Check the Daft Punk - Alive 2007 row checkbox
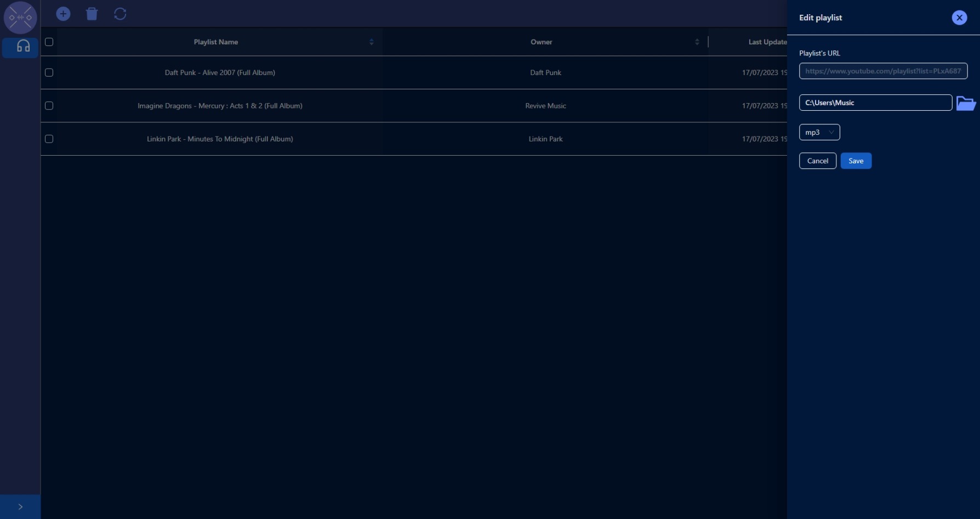The height and width of the screenshot is (519, 980). click(49, 72)
